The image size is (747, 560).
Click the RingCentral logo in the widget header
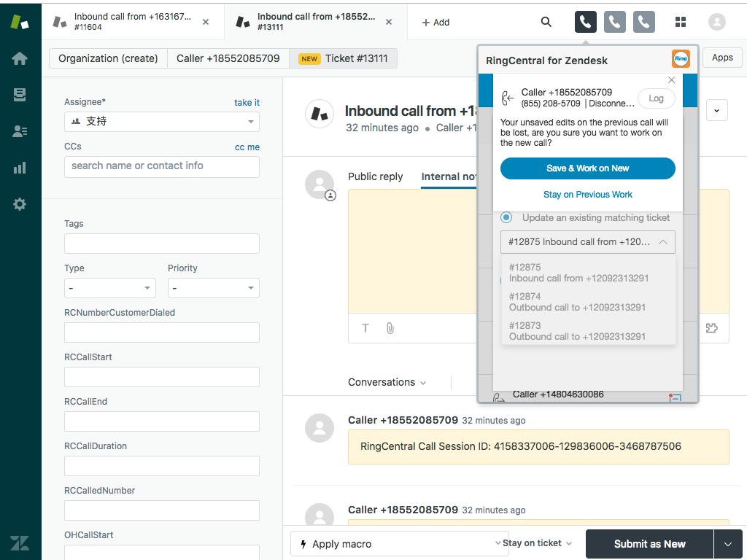(680, 58)
